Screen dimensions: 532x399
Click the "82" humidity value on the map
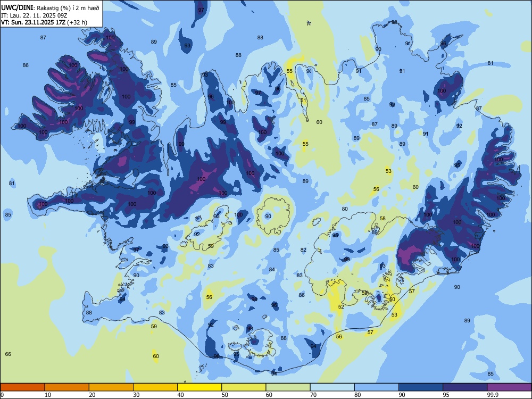coord(303,250)
